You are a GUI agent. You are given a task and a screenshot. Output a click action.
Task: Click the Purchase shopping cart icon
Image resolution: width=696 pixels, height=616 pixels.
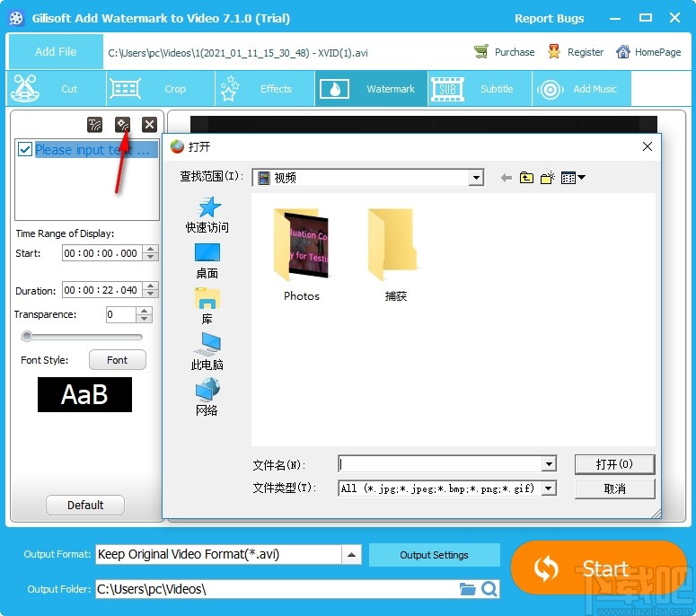481,52
